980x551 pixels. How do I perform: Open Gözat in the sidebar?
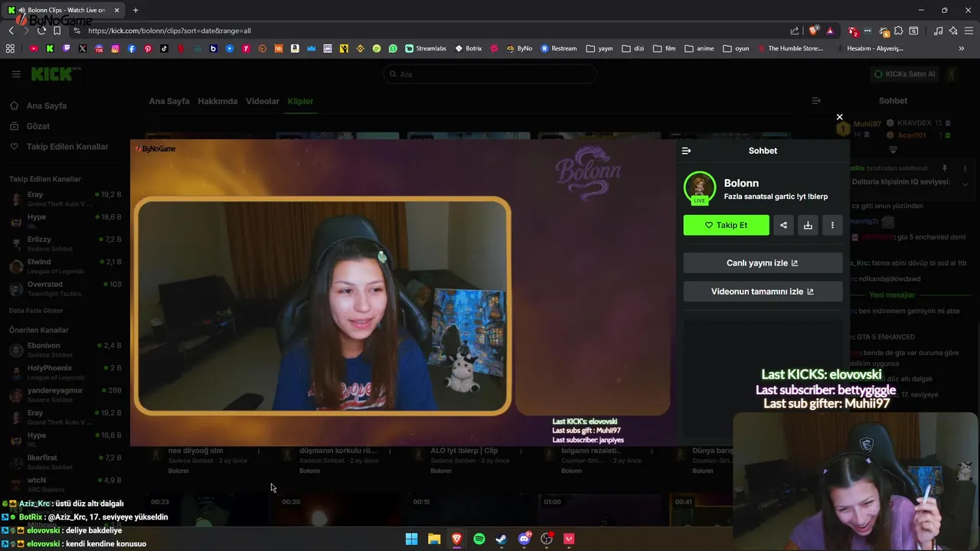tap(38, 126)
